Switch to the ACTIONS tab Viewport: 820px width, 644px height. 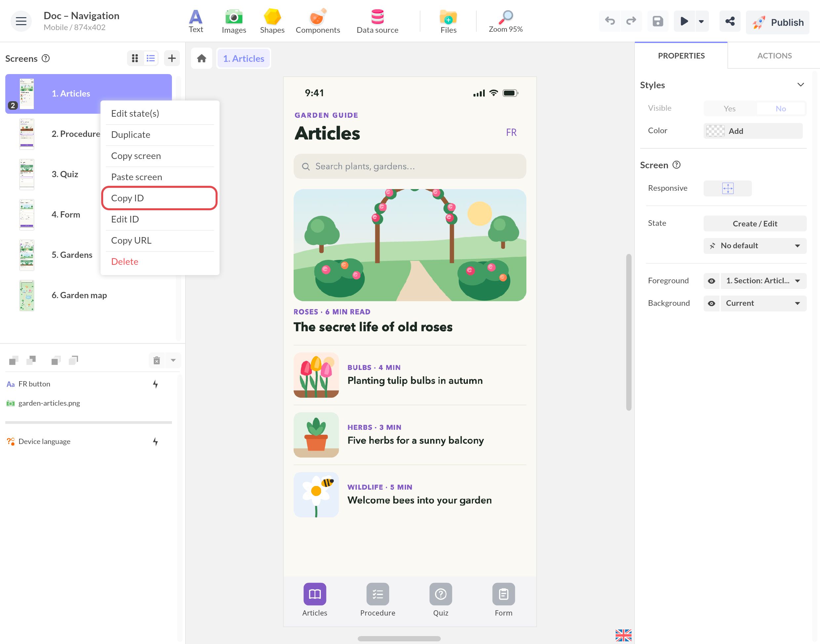tap(774, 56)
